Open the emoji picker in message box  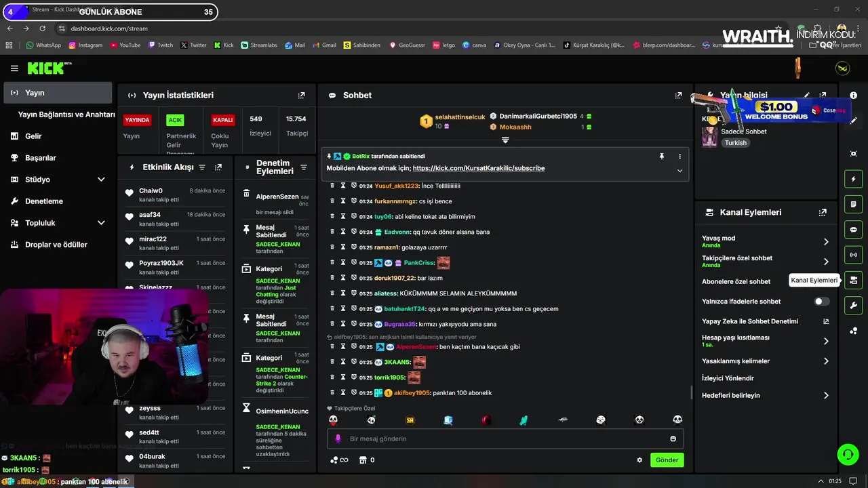pyautogui.click(x=673, y=439)
